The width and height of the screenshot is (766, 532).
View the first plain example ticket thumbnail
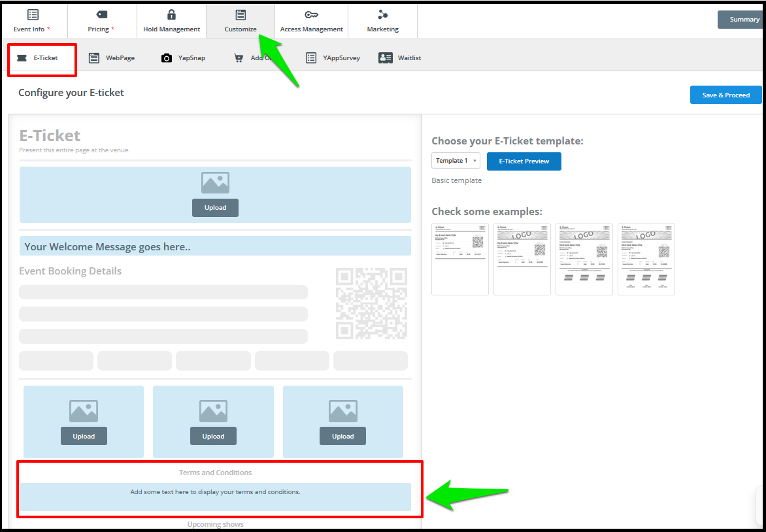(460, 259)
